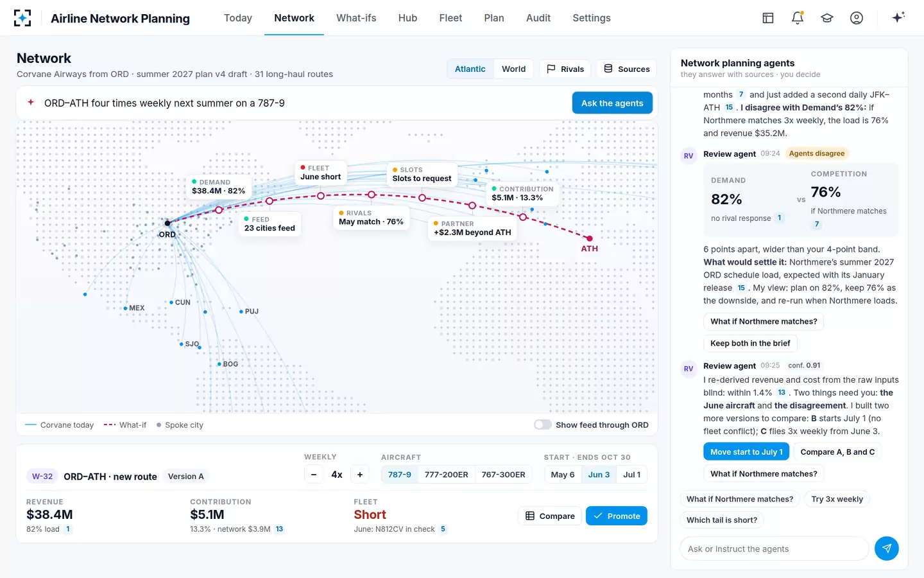Open source citation 1 next to 82% load
The image size is (924, 578).
[x=68, y=529]
